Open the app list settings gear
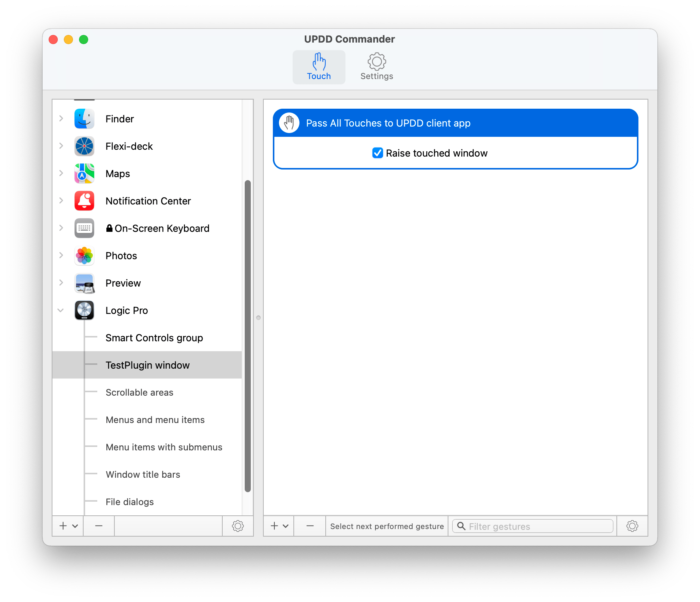Screen dimensions: 700x602 point(238,526)
